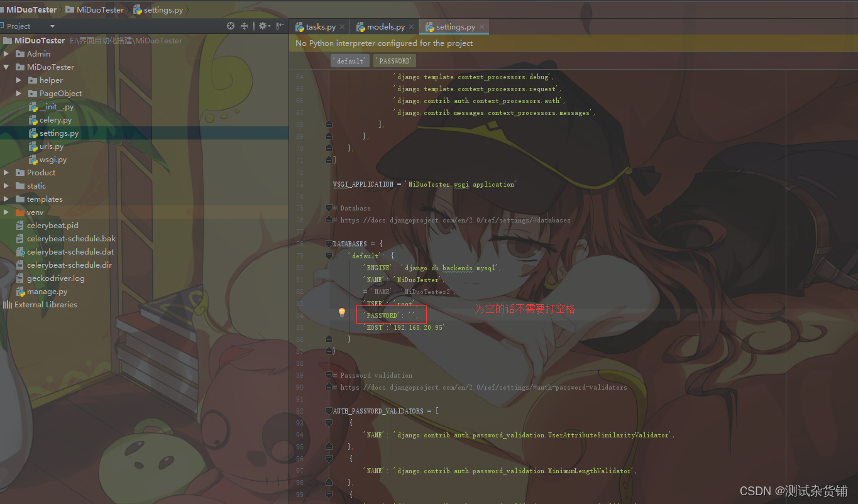Hide the Project tool window
The width and height of the screenshot is (858, 504).
pos(280,26)
